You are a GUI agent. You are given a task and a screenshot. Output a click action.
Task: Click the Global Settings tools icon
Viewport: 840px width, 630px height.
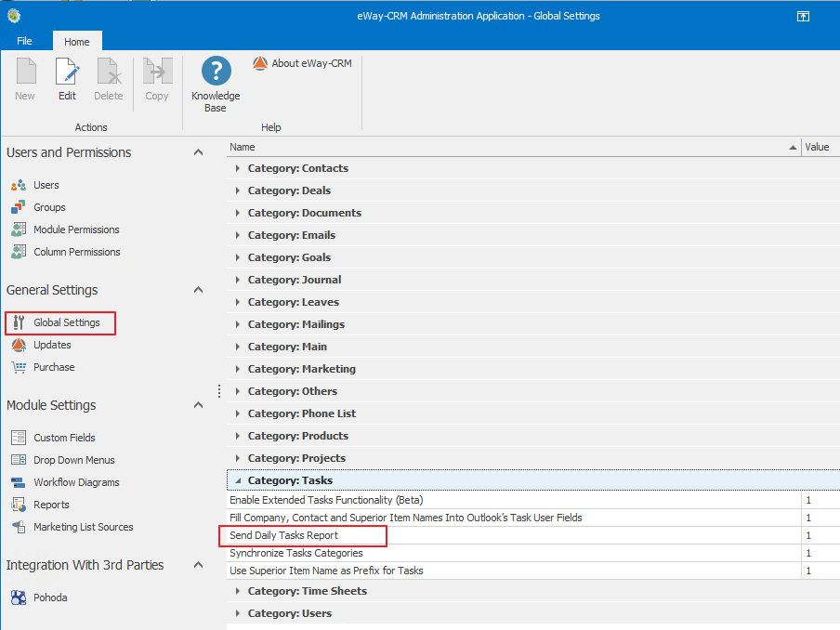tap(19, 322)
